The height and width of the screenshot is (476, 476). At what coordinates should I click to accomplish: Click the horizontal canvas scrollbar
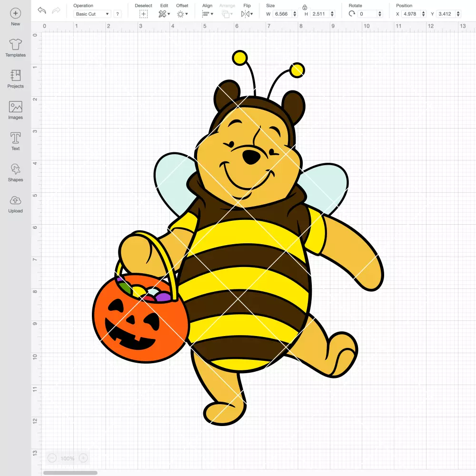coord(70,473)
